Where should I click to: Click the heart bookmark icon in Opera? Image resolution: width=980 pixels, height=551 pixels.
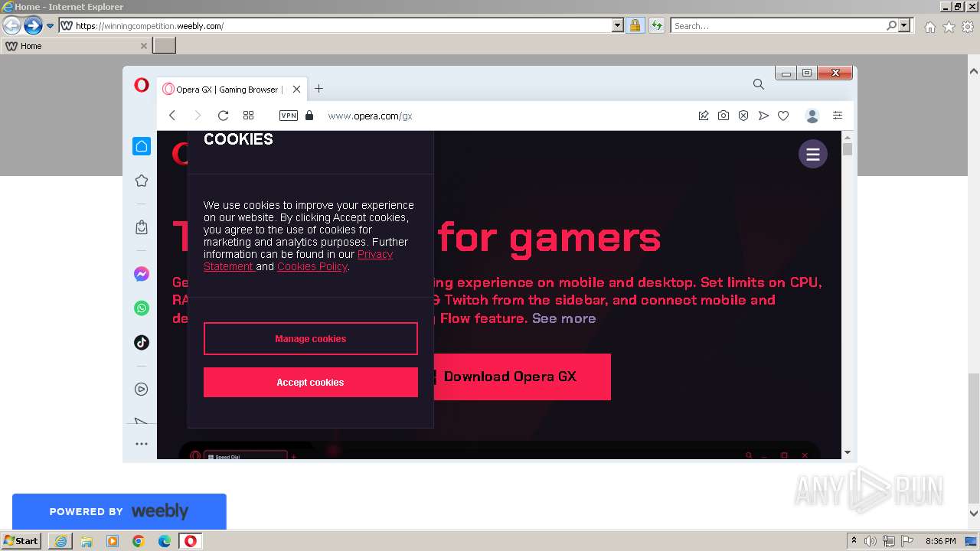(x=783, y=116)
